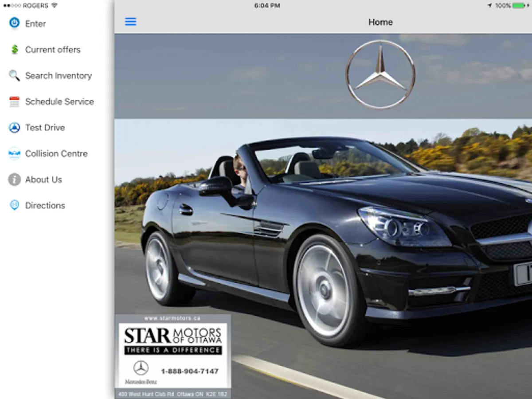532x399 pixels.
Task: Tap the steering wheel Test Drive icon
Action: (x=15, y=128)
